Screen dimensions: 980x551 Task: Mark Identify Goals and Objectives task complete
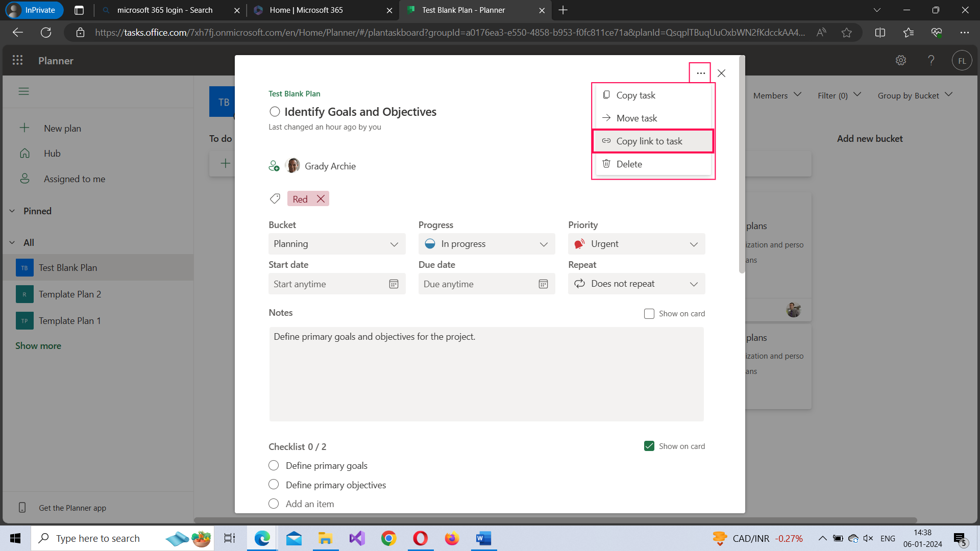pos(275,111)
